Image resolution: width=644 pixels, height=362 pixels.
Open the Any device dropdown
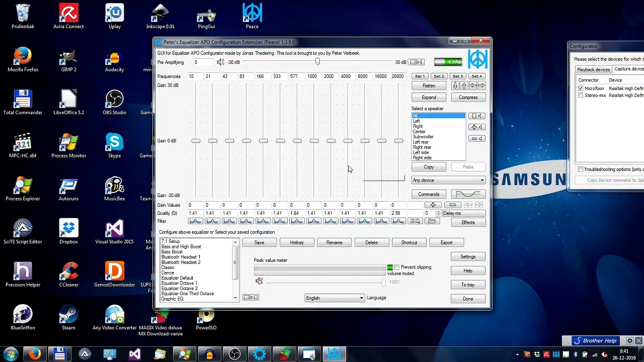point(448,180)
